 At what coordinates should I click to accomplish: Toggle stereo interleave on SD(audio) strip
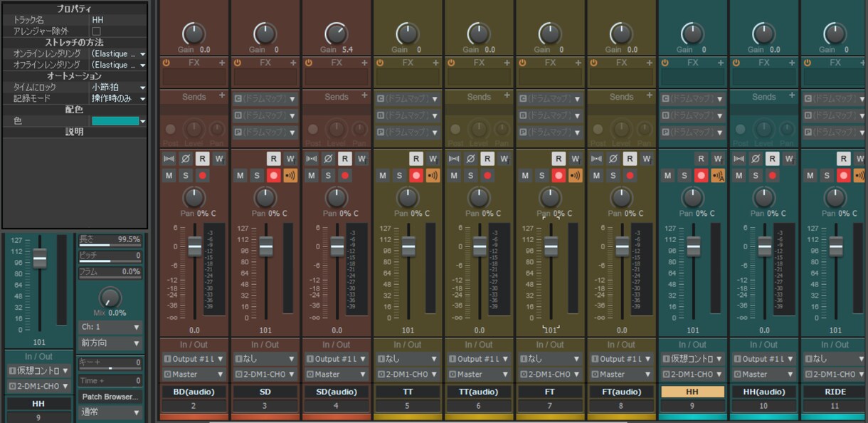pyautogui.click(x=312, y=159)
